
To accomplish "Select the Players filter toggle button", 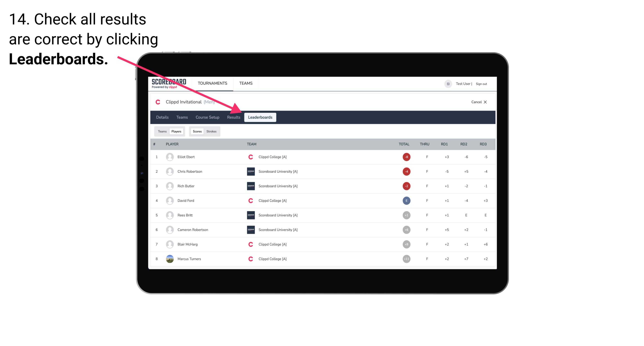I will click(x=177, y=131).
